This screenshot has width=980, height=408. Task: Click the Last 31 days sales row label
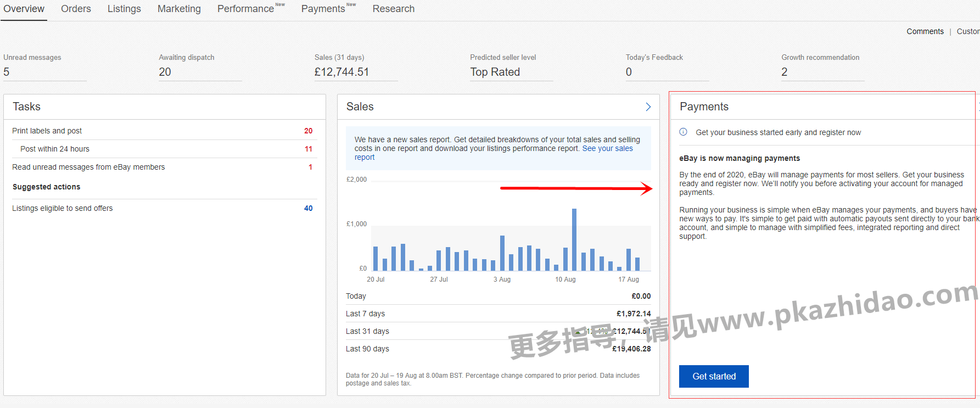pos(367,331)
